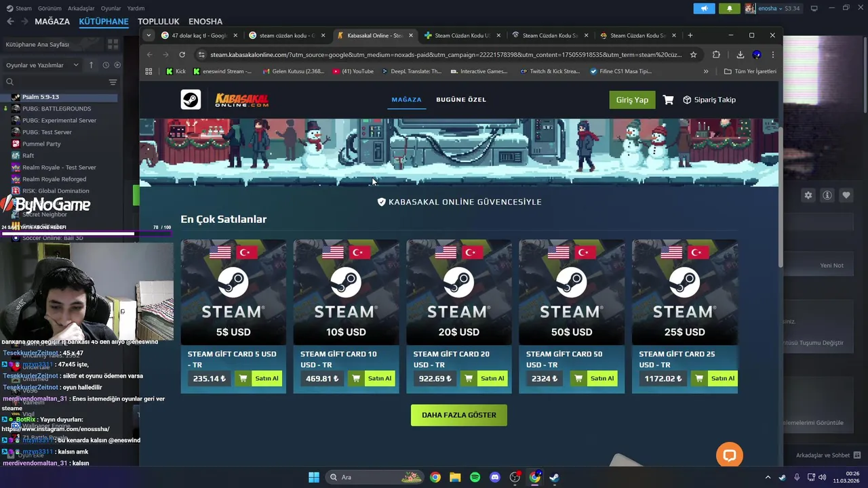Go to Steam TOPLULUK section
868x488 pixels.
(159, 22)
